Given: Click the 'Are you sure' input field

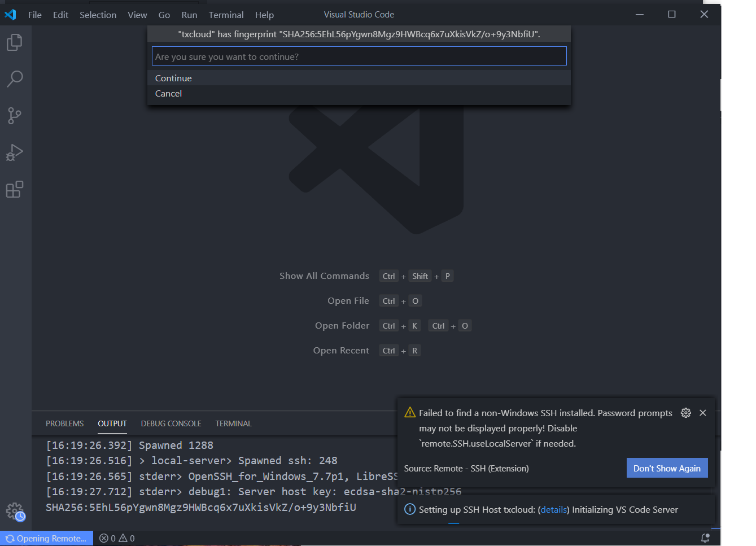Looking at the screenshot, I should click(x=359, y=56).
